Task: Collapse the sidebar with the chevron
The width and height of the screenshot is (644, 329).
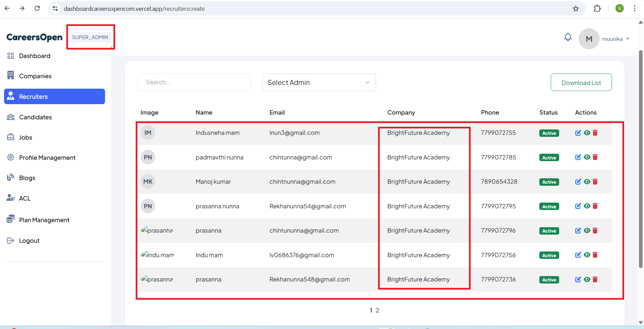Action: coord(112,49)
